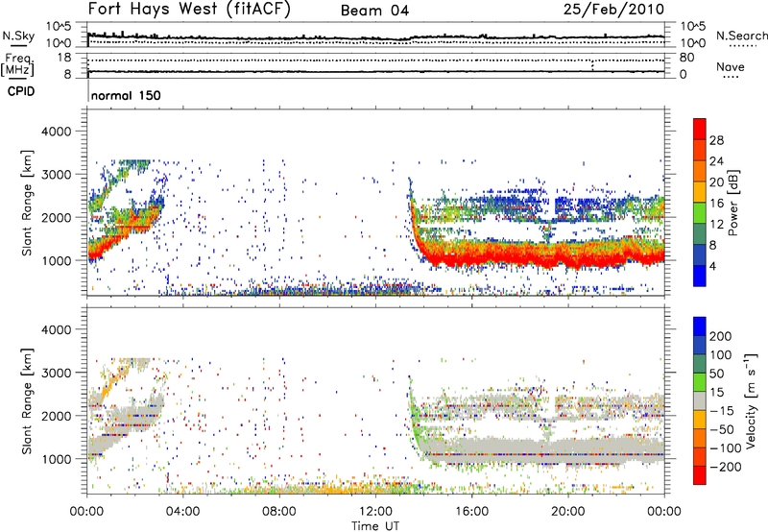
Task: Select the 'normal 150' CPID text
Action: pyautogui.click(x=126, y=95)
